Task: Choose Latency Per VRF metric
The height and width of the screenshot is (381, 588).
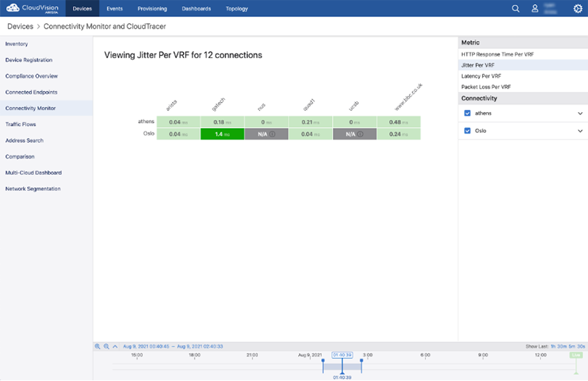Action: pos(523,76)
